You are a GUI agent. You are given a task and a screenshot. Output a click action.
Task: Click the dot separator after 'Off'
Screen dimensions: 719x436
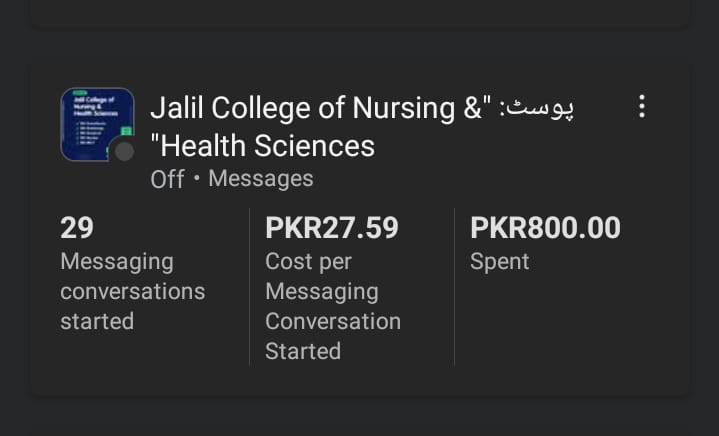click(196, 179)
